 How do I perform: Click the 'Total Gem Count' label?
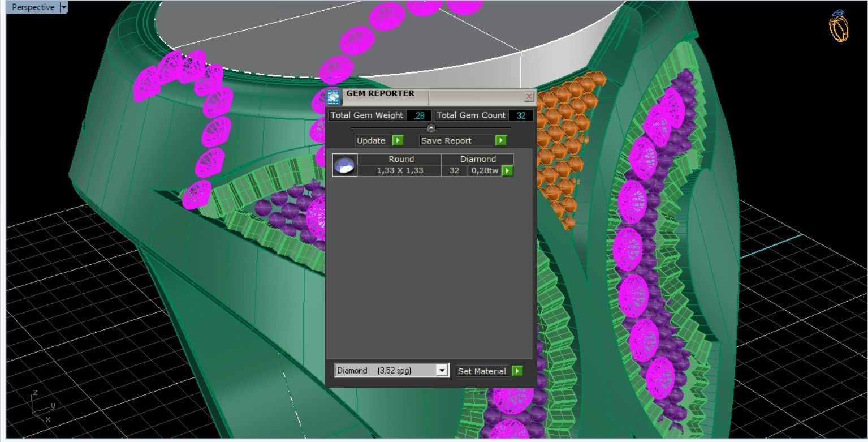[471, 115]
